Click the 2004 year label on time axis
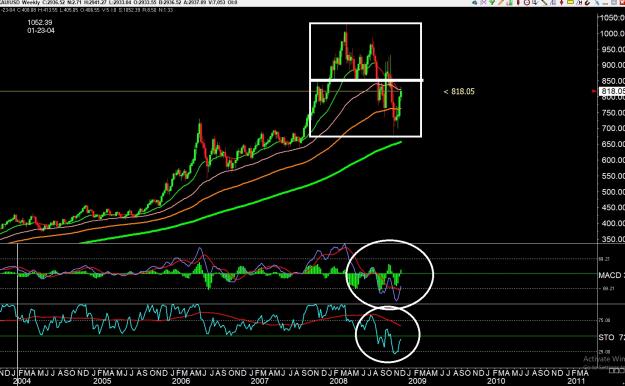The height and width of the screenshot is (386, 625). click(22, 381)
